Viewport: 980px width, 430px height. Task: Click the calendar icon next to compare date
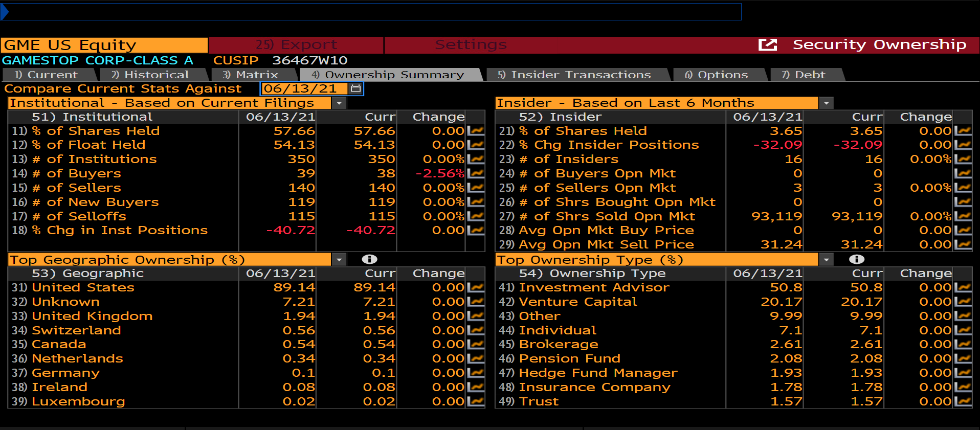click(x=355, y=89)
